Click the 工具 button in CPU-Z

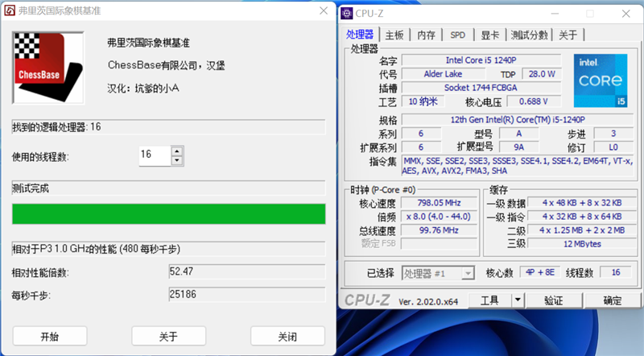(489, 300)
